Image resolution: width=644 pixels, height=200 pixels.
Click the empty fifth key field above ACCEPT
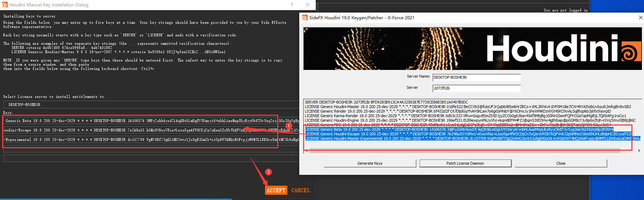(x=150, y=158)
